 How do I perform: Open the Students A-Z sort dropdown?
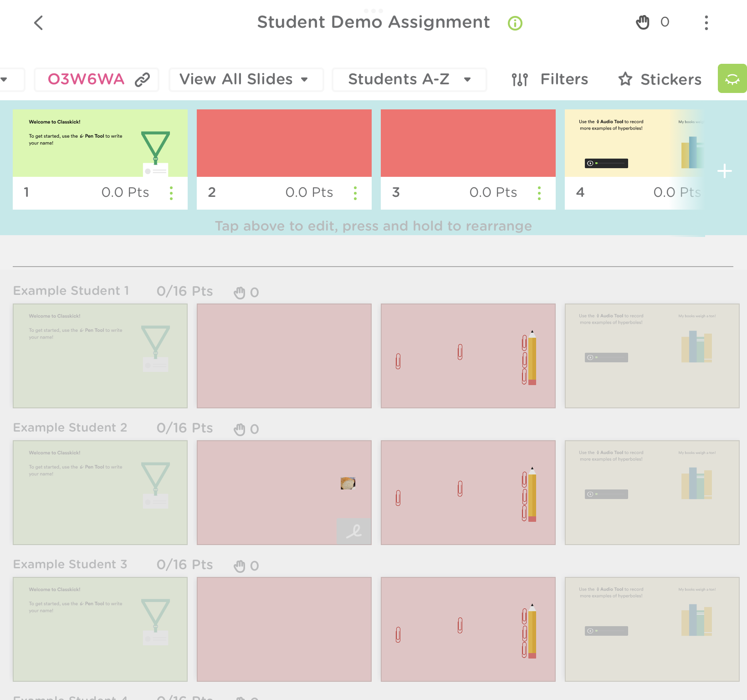tap(409, 80)
